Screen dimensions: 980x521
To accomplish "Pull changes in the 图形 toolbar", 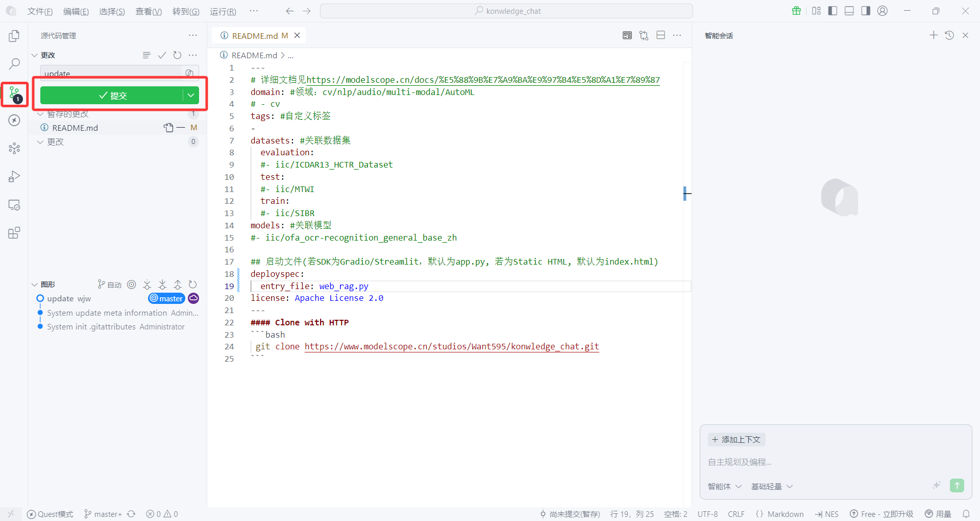I will coord(162,285).
